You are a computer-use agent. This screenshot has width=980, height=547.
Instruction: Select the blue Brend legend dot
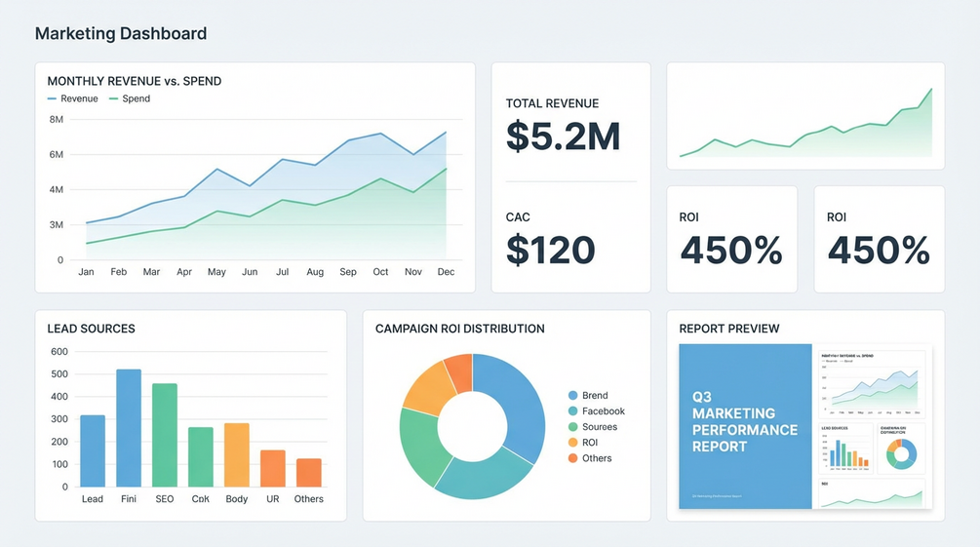click(x=572, y=396)
